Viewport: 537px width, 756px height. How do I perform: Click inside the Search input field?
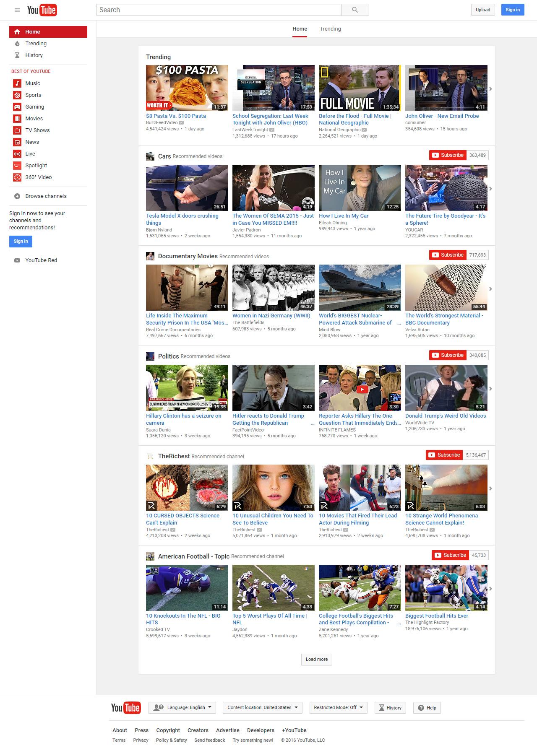click(x=219, y=10)
